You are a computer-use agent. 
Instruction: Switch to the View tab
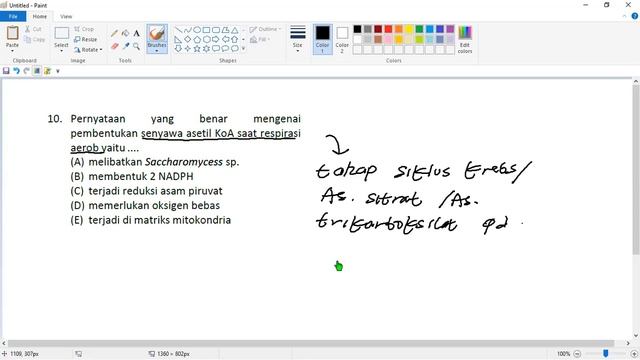coord(66,16)
